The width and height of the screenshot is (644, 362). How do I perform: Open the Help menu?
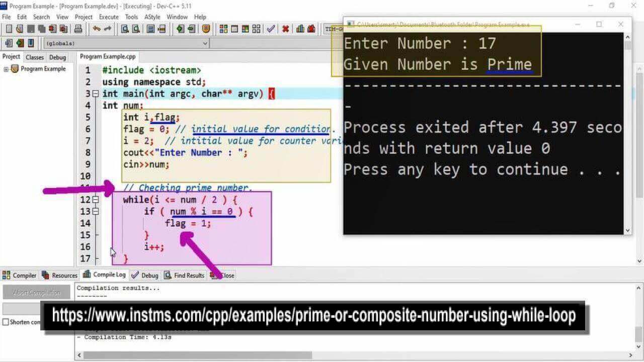[x=200, y=17]
